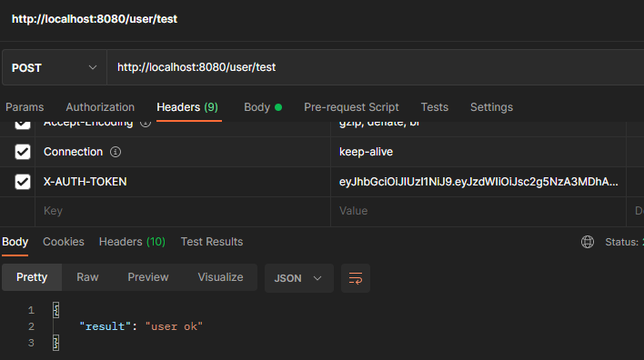Switch to Visualize response view

tap(220, 277)
